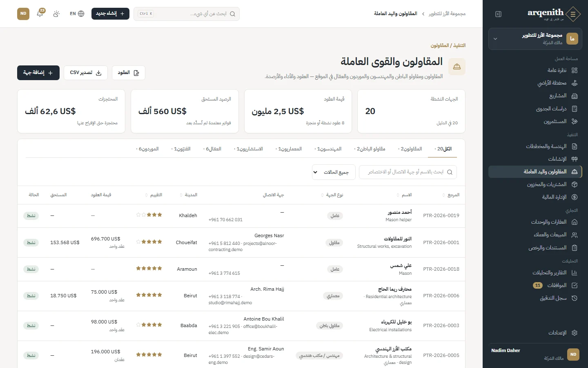This screenshot has width=588, height=368.
Task: Open الإعدادات gear icon
Action: [x=575, y=333]
